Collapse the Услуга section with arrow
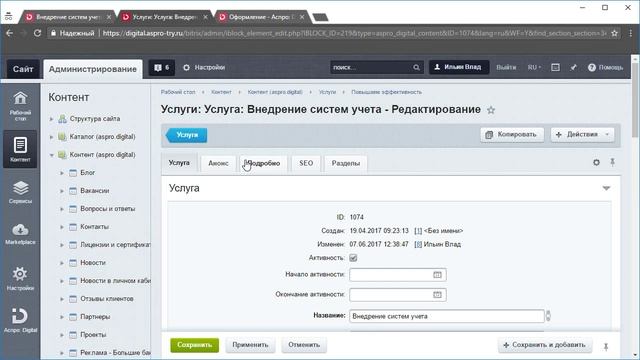Image resolution: width=640 pixels, height=360 pixels. pos(606,188)
